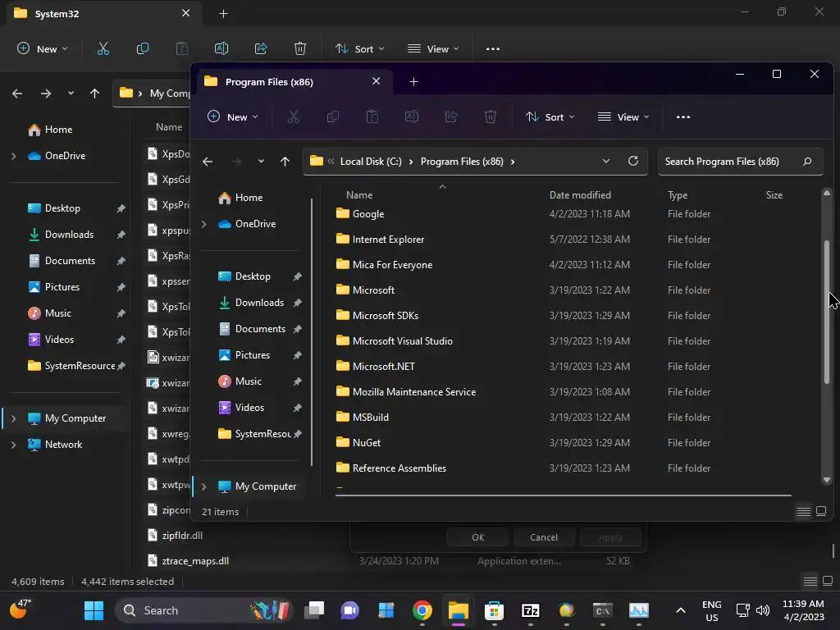Click the taskbar Search box

(204, 610)
